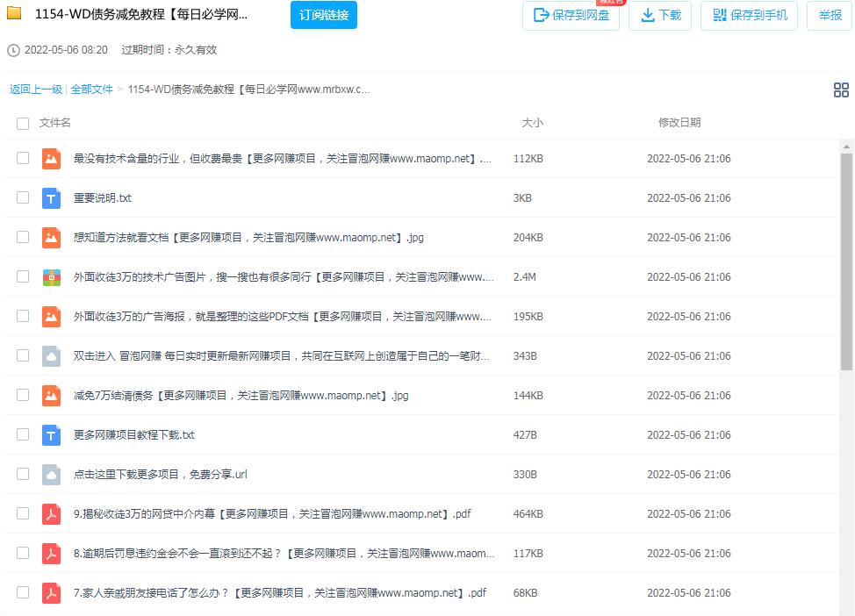The height and width of the screenshot is (616, 855).
Task: Sort by the 文件名 column header
Action: 54,123
